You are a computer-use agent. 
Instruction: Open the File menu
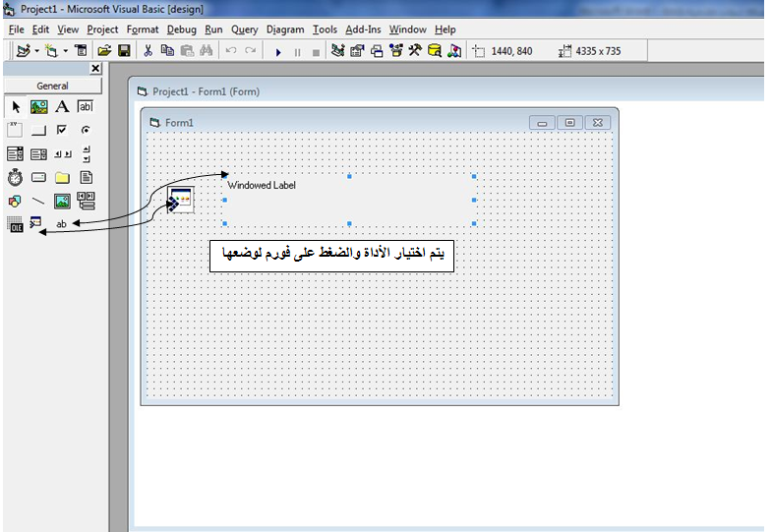click(17, 30)
